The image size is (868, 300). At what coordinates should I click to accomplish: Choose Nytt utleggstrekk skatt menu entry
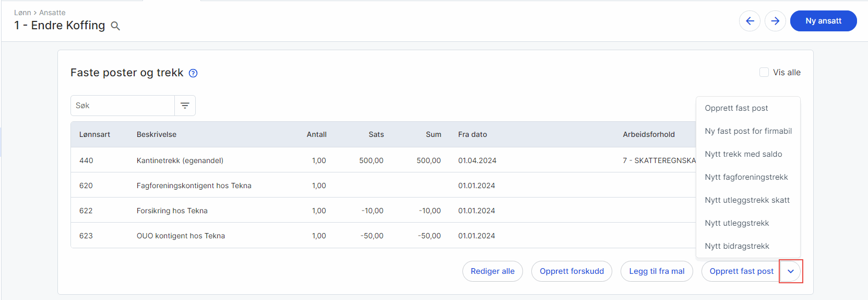point(747,200)
